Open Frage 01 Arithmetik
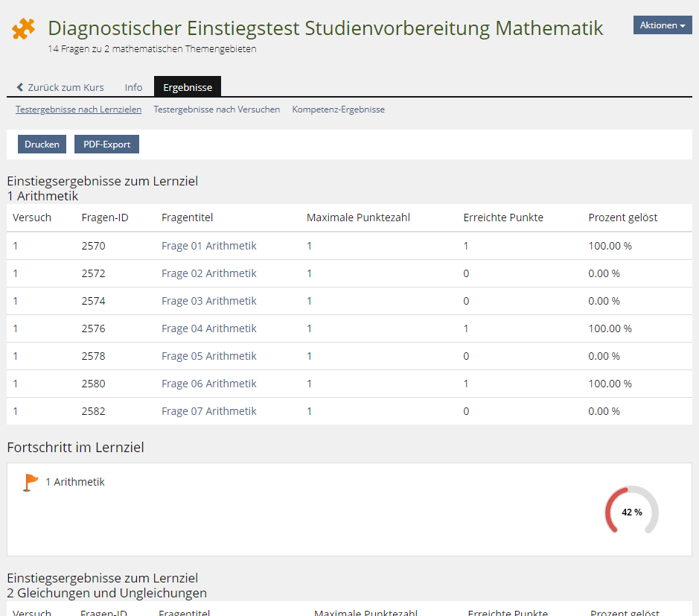This screenshot has height=616, width=699. tap(209, 245)
